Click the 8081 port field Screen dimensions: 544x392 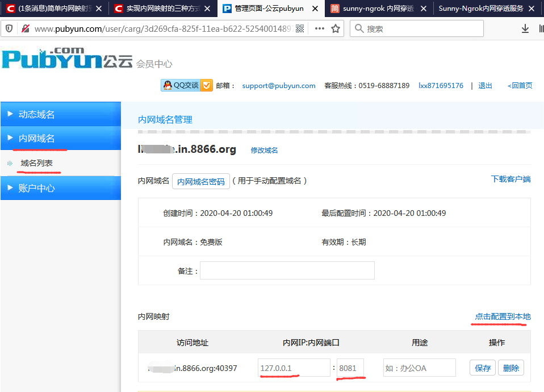pos(350,368)
